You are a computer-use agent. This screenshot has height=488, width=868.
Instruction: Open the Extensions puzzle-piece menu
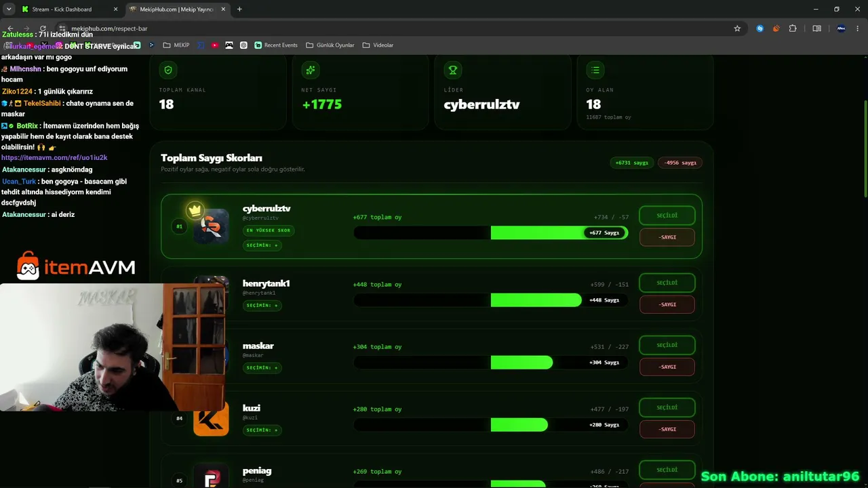coord(793,28)
